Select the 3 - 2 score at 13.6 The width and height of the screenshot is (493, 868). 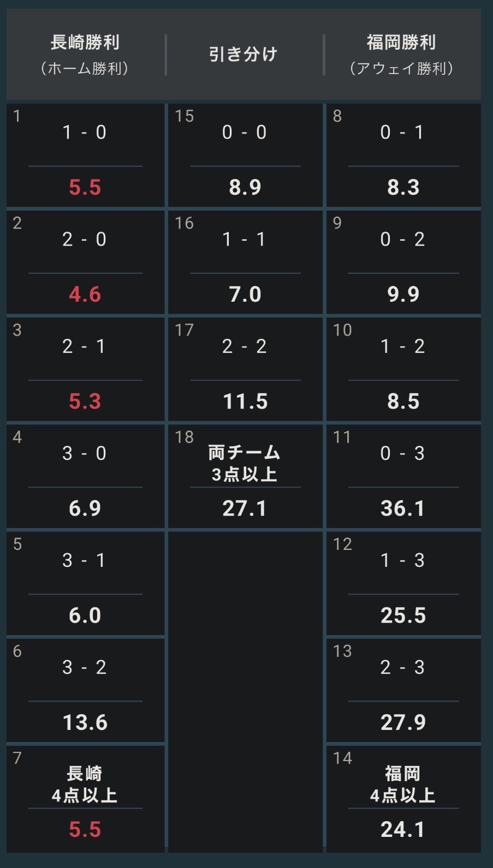click(85, 690)
